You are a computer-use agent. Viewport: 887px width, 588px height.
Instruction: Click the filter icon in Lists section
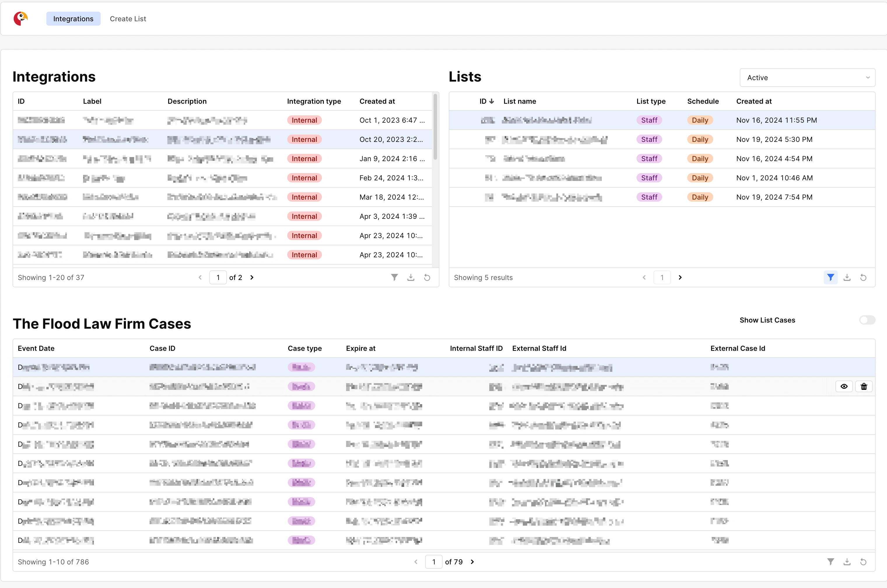coord(830,277)
